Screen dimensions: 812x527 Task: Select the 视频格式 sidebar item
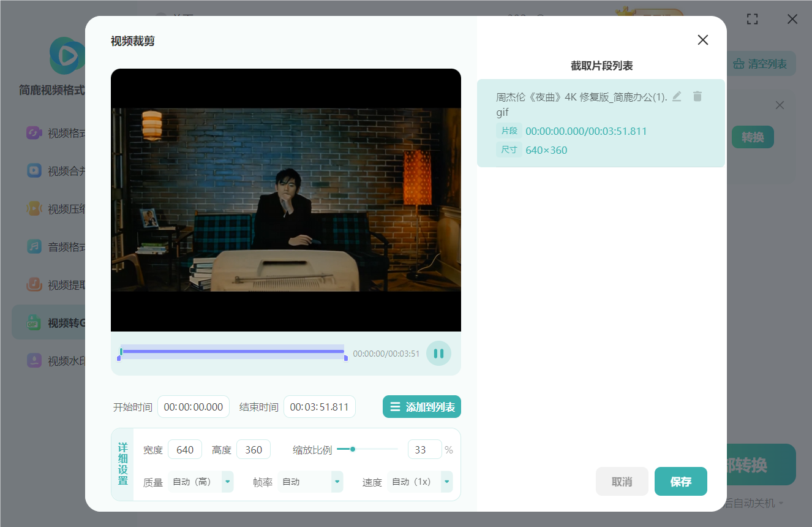click(49, 133)
